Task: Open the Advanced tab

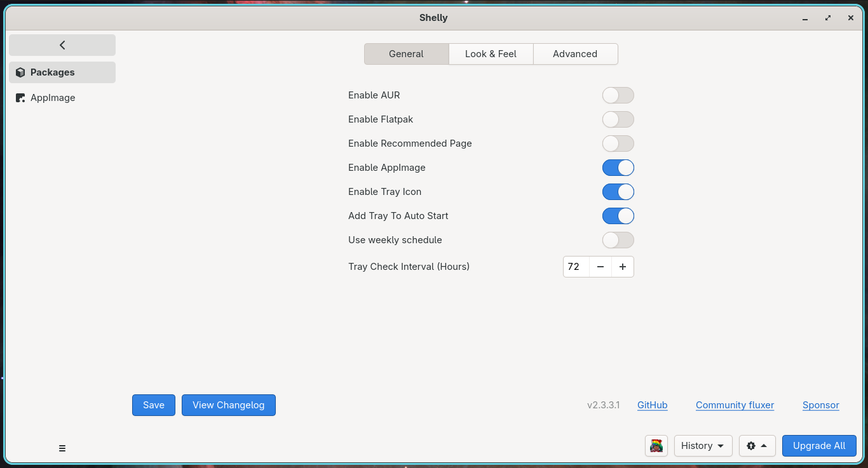Action: point(575,54)
